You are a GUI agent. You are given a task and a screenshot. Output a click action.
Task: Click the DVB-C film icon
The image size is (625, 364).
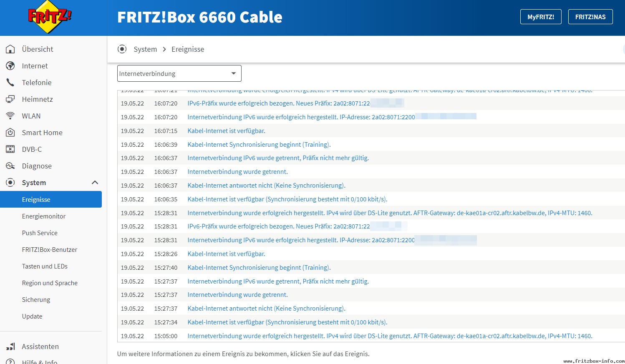10,149
